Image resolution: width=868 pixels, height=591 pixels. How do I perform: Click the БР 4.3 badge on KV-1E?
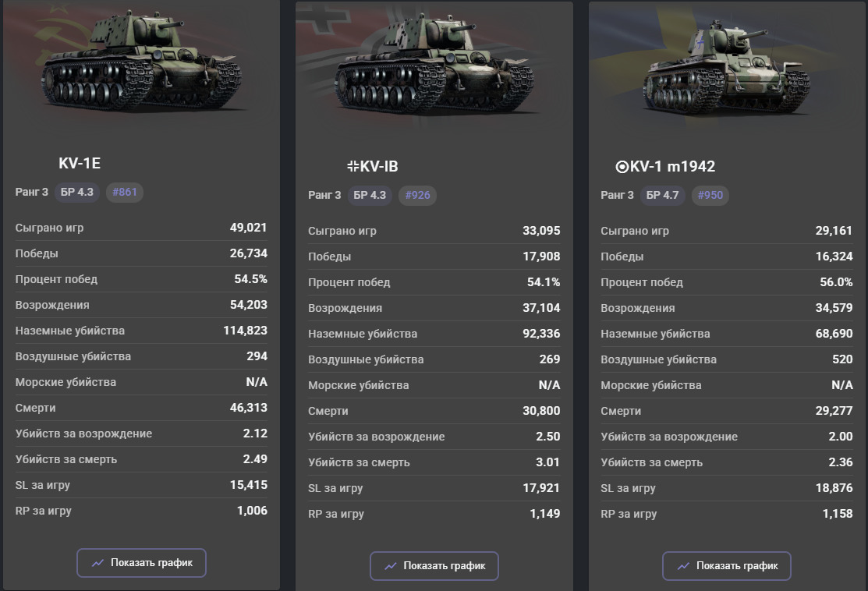pos(76,192)
